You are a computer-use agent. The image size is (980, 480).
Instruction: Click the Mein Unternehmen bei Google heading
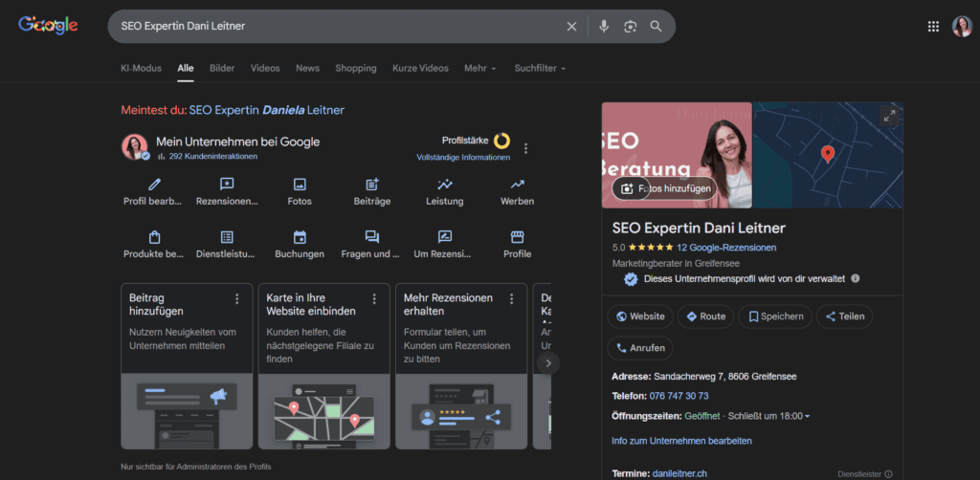pos(237,142)
